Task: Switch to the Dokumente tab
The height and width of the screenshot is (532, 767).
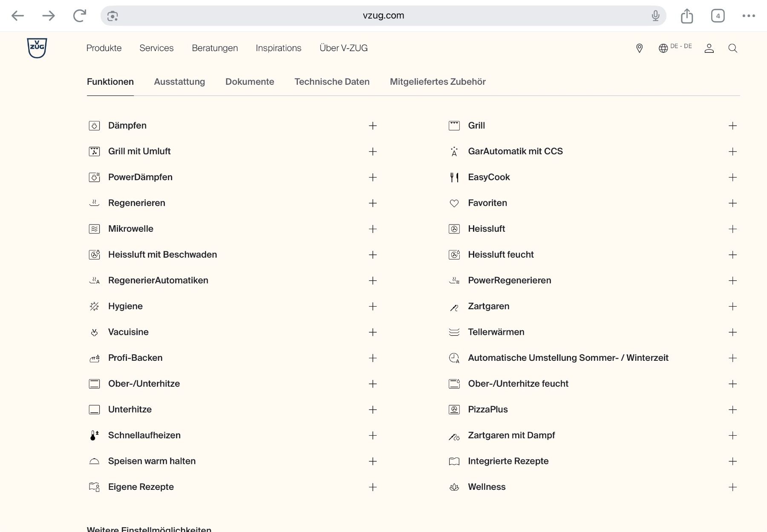Action: [250, 82]
